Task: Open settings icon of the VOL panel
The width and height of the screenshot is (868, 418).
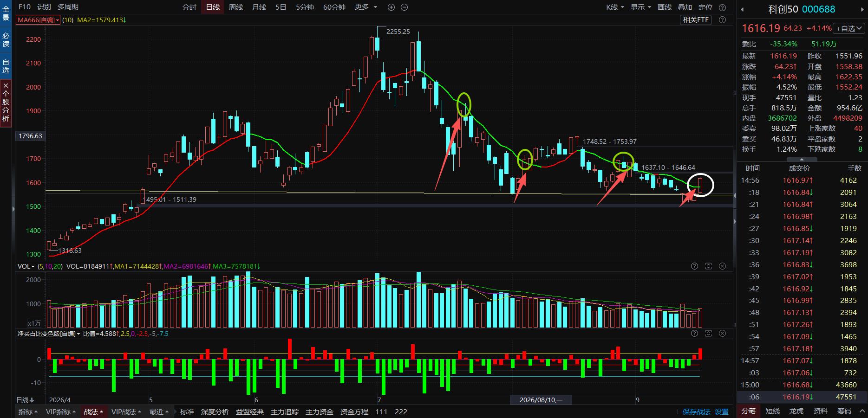Action: click(x=708, y=266)
